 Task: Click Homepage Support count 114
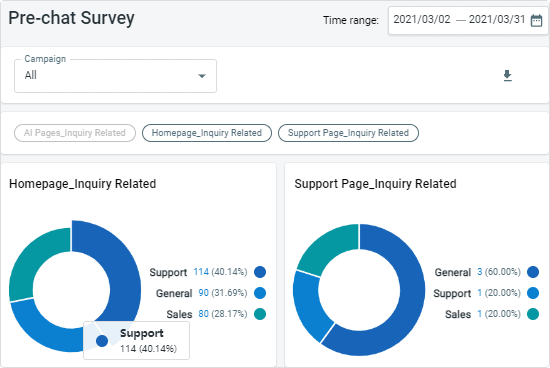201,272
